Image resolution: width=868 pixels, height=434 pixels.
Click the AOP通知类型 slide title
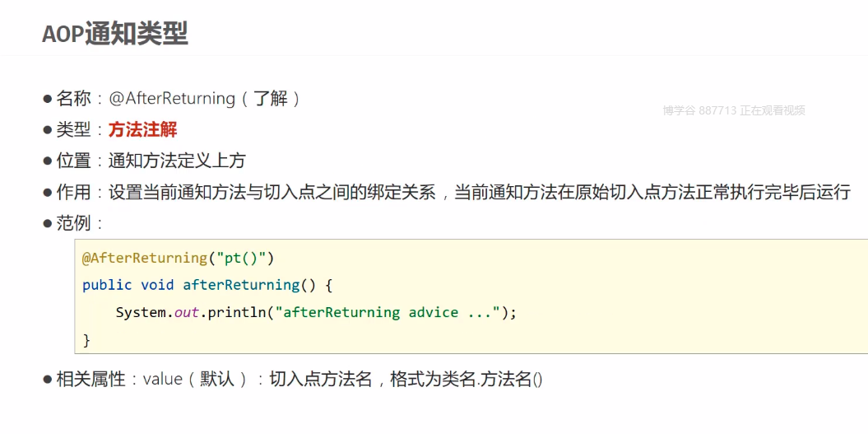(x=115, y=34)
